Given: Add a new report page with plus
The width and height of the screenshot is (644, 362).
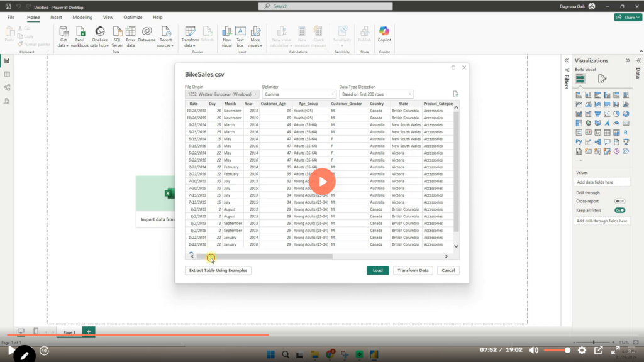Looking at the screenshot, I should click(x=89, y=332).
